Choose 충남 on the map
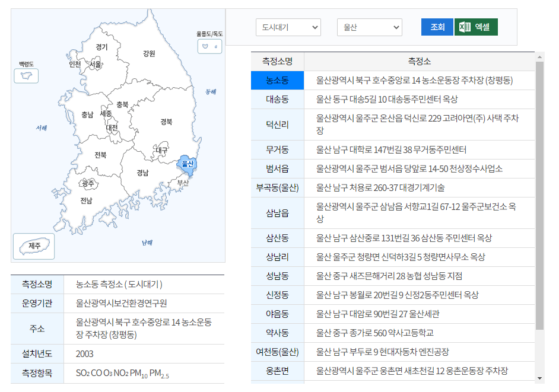 click(87, 114)
